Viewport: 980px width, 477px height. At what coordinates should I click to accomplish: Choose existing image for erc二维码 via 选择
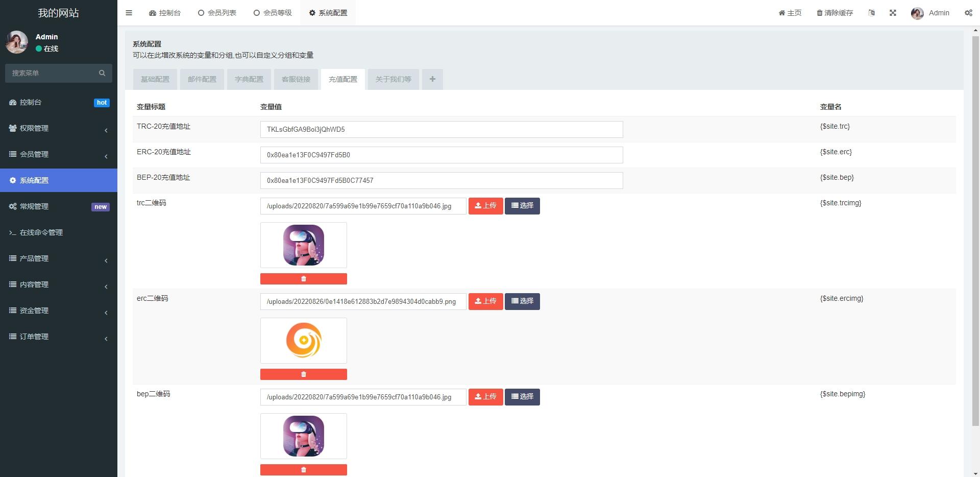pyautogui.click(x=522, y=301)
